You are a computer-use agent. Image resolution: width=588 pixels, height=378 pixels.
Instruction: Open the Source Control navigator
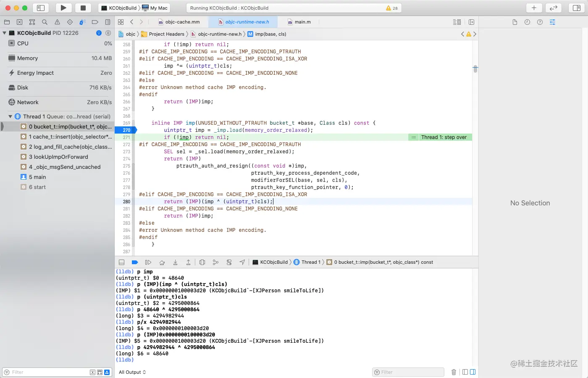tap(19, 22)
